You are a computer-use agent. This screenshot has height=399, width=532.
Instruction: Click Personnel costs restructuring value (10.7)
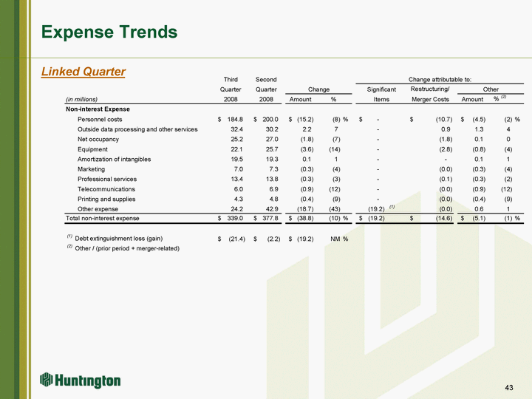tap(444, 120)
